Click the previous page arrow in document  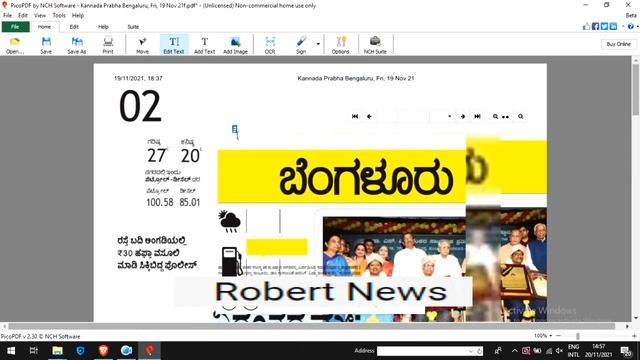(369, 116)
